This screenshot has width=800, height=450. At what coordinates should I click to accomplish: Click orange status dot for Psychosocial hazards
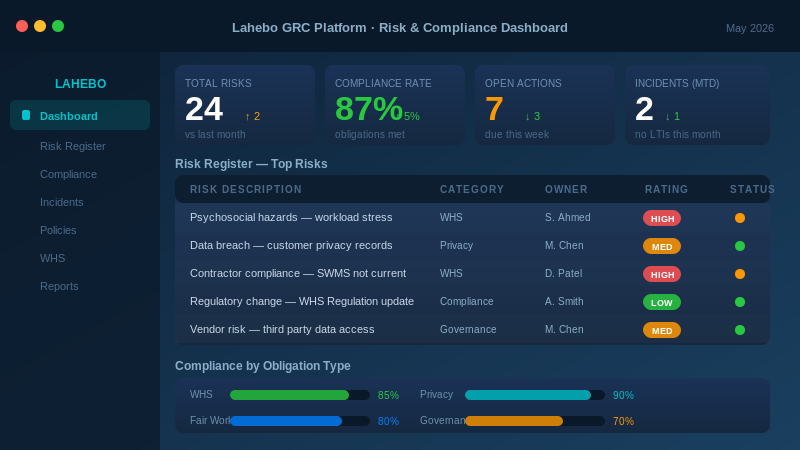coord(740,218)
